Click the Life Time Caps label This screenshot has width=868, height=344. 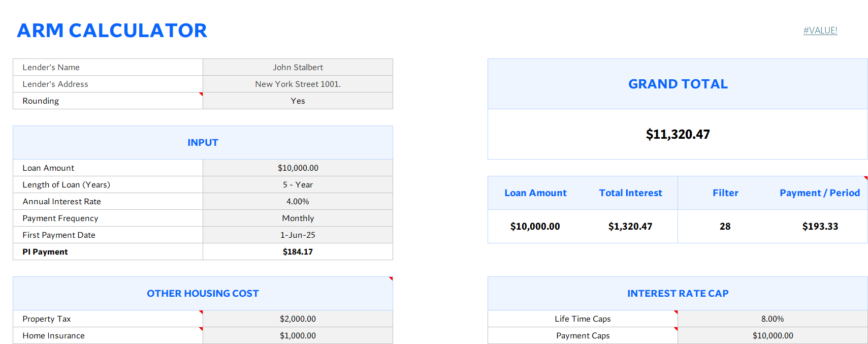tap(583, 319)
